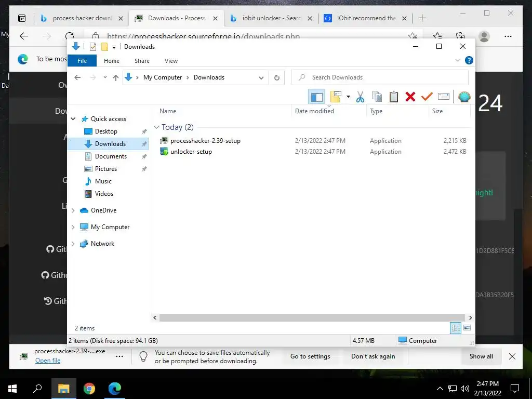This screenshot has height=399, width=532.
Task: Click Go to settings button
Action: [x=310, y=356]
